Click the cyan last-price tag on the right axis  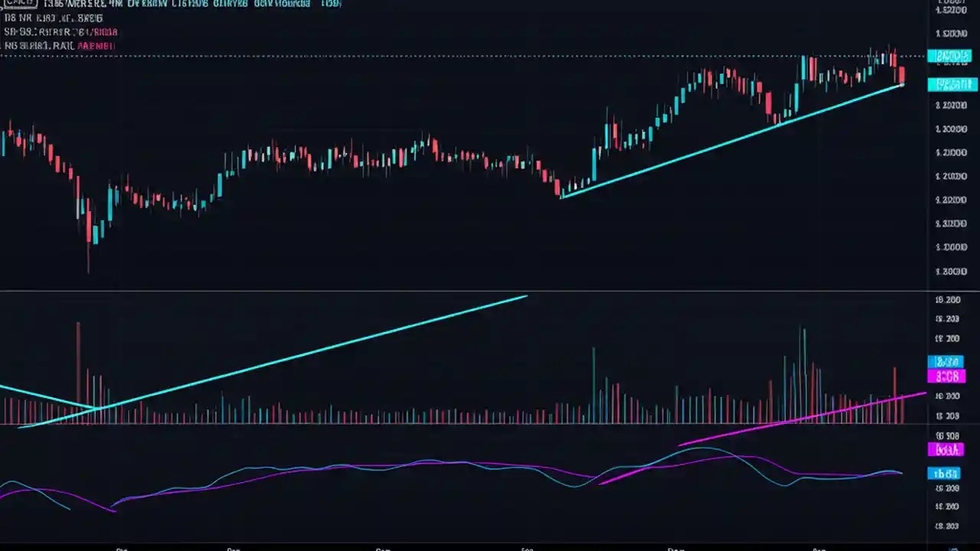(x=949, y=55)
